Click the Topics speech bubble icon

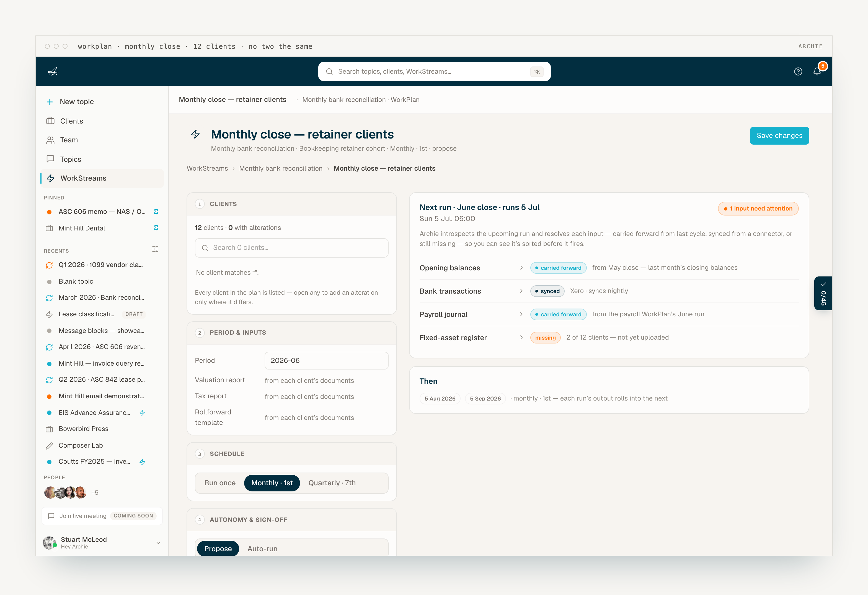(50, 159)
